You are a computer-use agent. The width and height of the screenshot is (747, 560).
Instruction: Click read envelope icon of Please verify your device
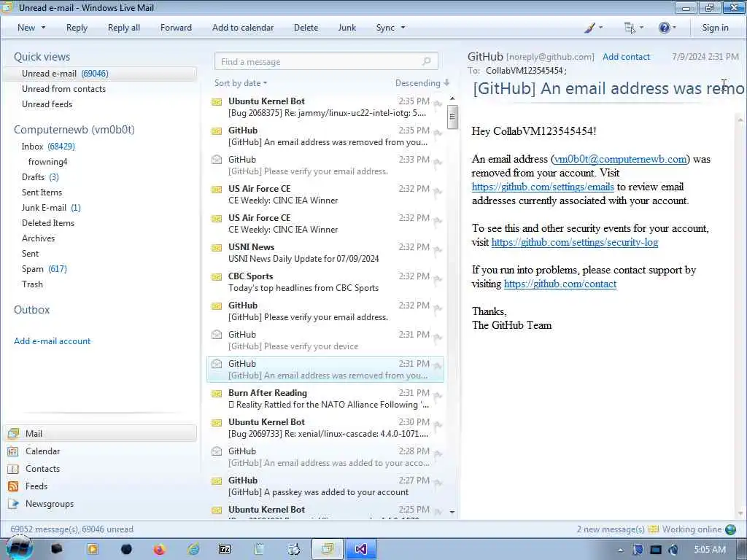[x=217, y=334]
